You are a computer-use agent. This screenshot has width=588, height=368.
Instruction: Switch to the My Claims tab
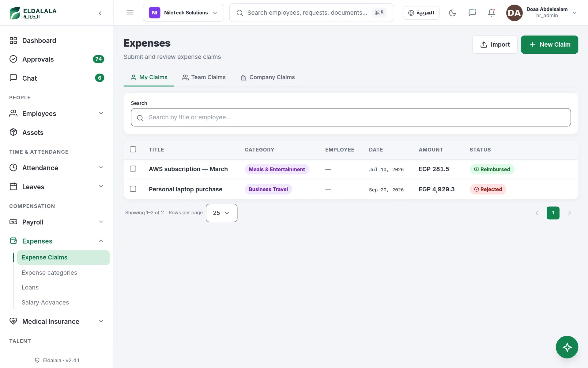pos(149,77)
